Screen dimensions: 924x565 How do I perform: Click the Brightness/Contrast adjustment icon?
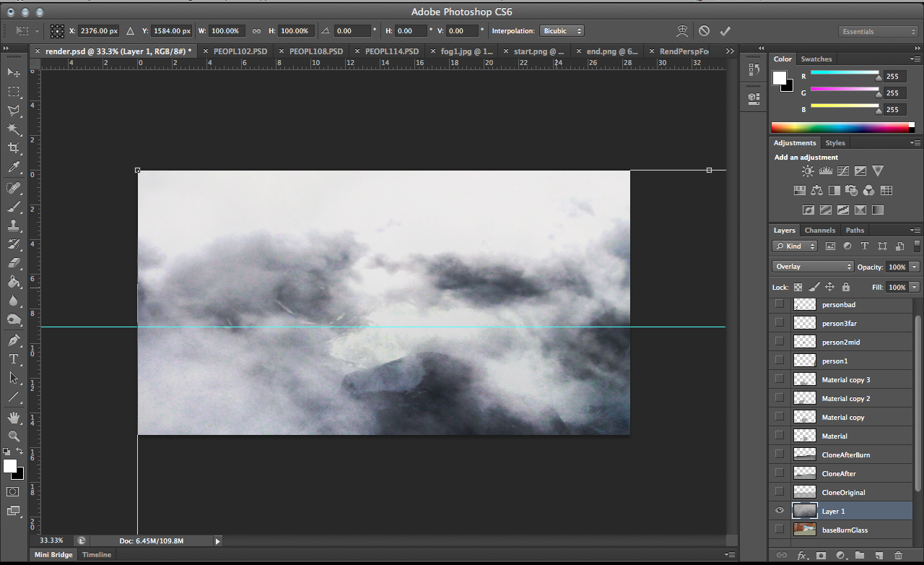[x=808, y=171]
